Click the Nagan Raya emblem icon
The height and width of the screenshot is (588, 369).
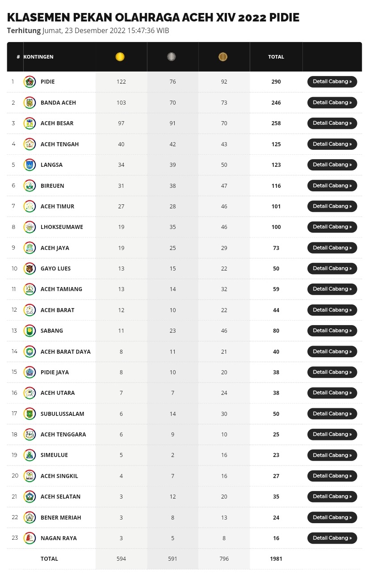[29, 538]
